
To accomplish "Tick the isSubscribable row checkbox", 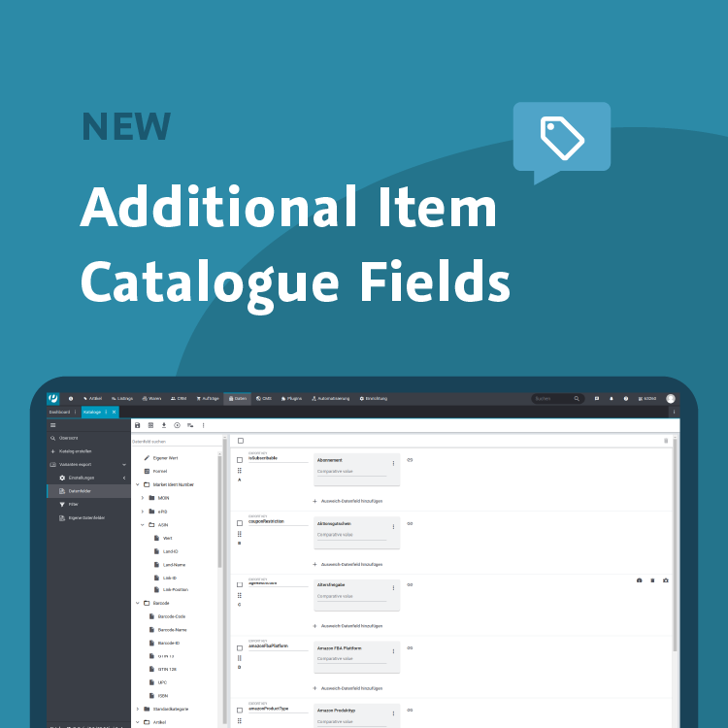I will pos(240,460).
